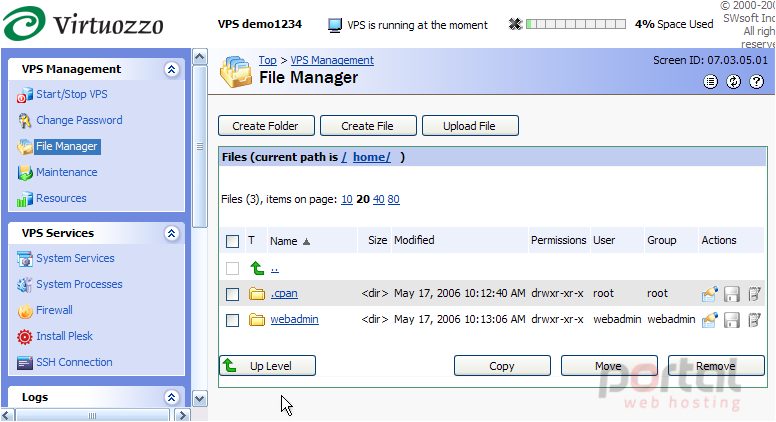
Task: Click the sidebar scrollbar up arrow
Action: point(199,57)
